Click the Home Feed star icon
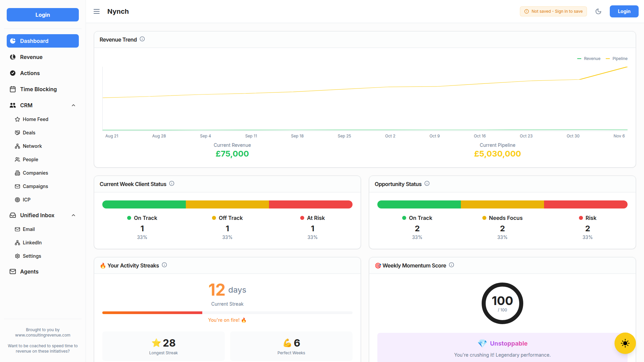This screenshot has width=644, height=362. coord(17,119)
